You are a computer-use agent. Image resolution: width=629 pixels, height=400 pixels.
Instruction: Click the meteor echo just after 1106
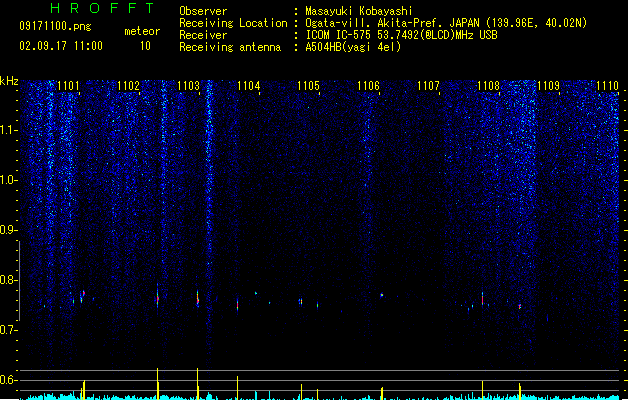pos(382,295)
